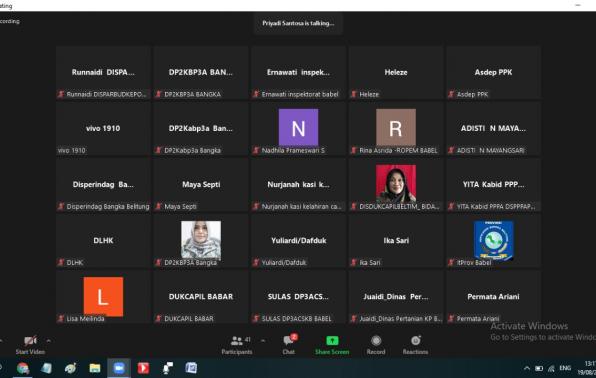This screenshot has width=596, height=378.
Task: Expand the video options arrow beside Start Video
Action: pos(48,340)
